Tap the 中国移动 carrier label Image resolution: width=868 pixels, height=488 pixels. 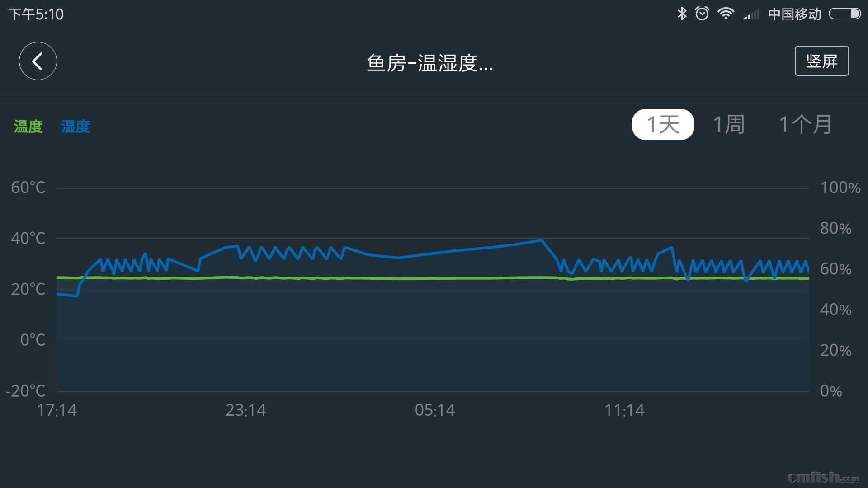click(794, 14)
